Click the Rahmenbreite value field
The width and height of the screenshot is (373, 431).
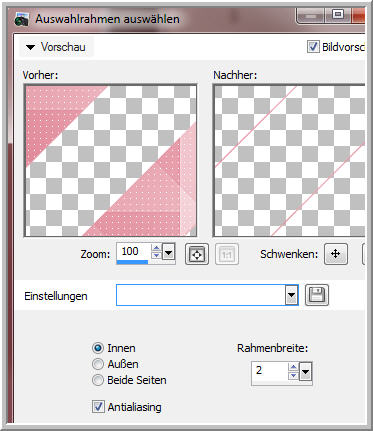(x=270, y=371)
